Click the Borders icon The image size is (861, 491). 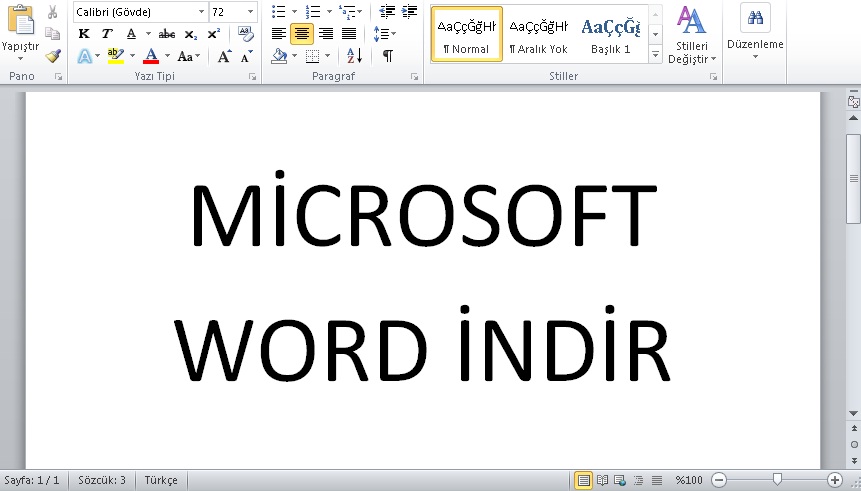pyautogui.click(x=312, y=56)
